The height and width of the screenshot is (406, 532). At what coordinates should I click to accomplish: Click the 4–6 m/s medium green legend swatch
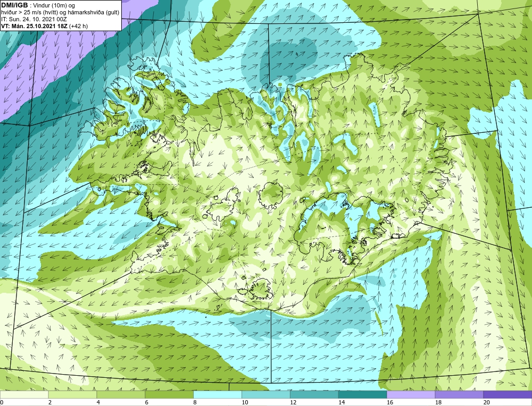(x=121, y=394)
